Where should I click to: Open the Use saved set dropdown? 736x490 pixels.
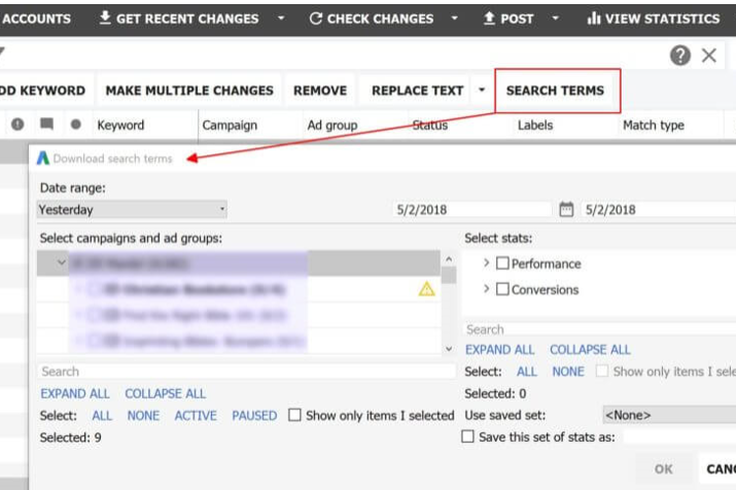[x=669, y=415]
